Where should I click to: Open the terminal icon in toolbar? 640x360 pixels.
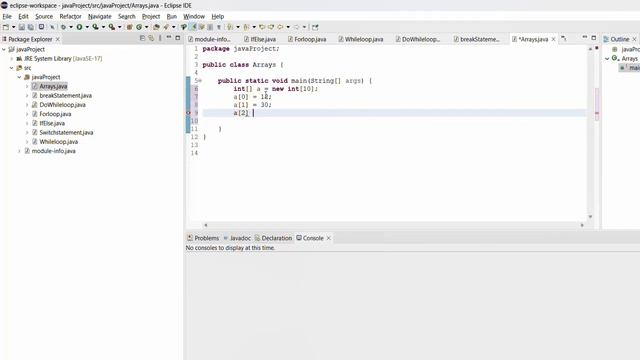[41, 27]
